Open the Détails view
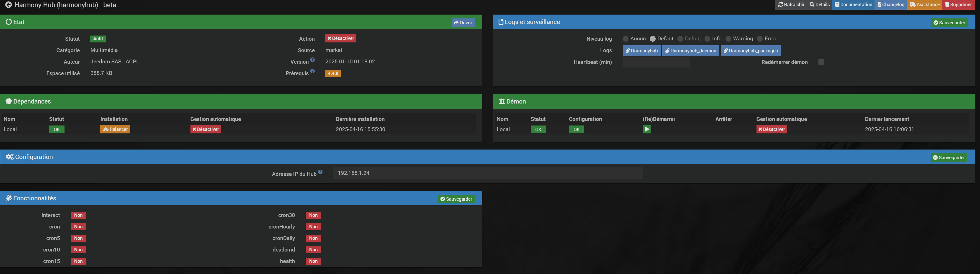The width and height of the screenshot is (980, 274). (819, 5)
